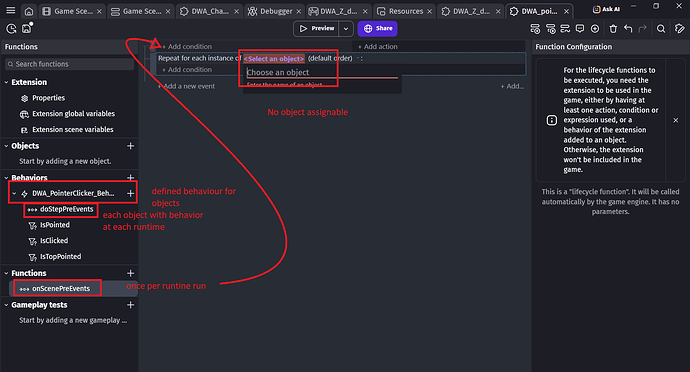The width and height of the screenshot is (690, 372).
Task: Search in events with magnifier icon
Action: point(661,29)
